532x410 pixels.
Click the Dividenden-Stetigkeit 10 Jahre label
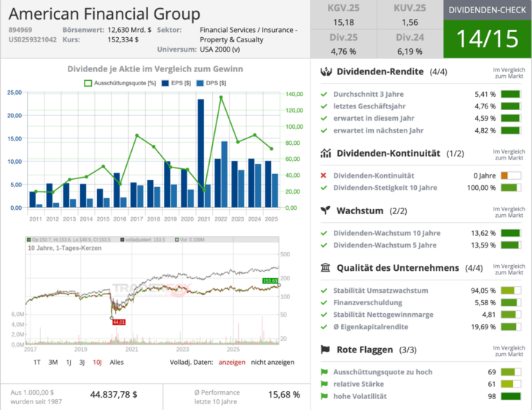(385, 188)
